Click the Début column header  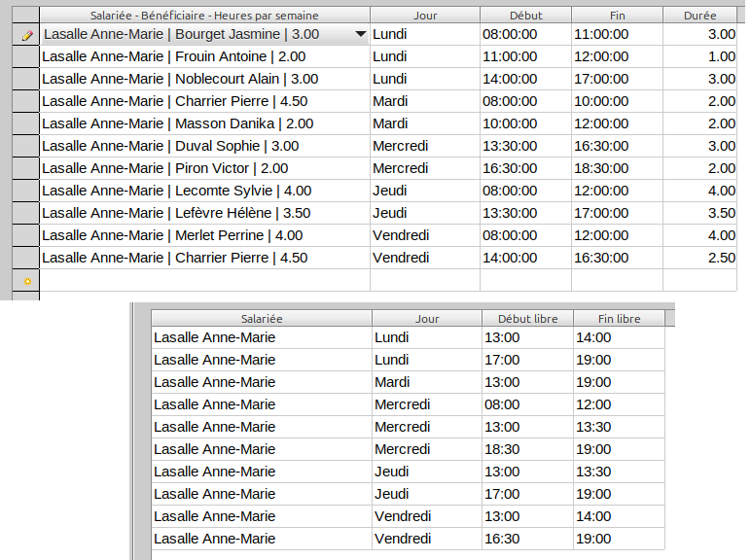[526, 16]
